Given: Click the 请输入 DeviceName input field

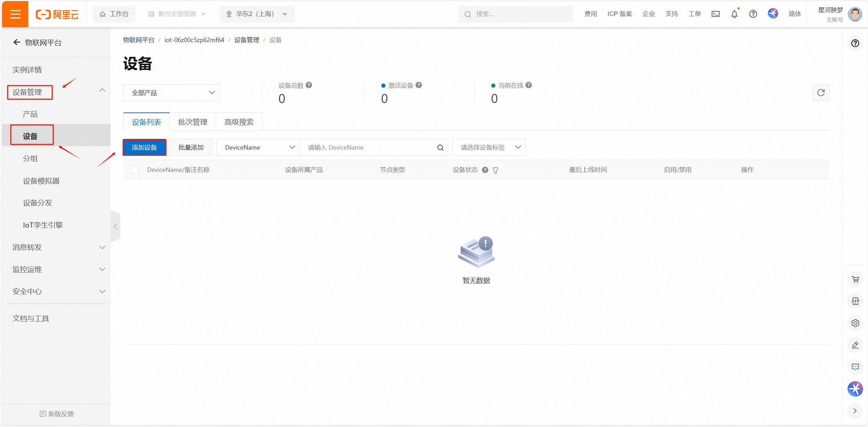Looking at the screenshot, I should pyautogui.click(x=369, y=148).
